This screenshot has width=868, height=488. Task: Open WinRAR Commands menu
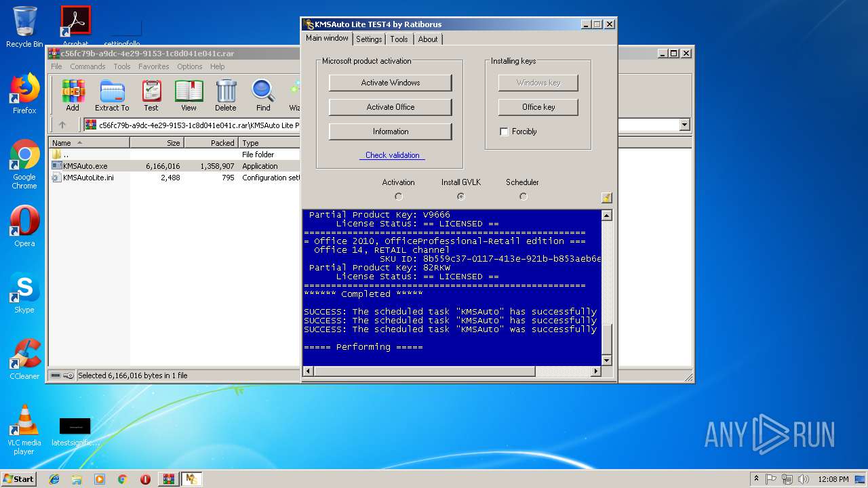(x=87, y=66)
